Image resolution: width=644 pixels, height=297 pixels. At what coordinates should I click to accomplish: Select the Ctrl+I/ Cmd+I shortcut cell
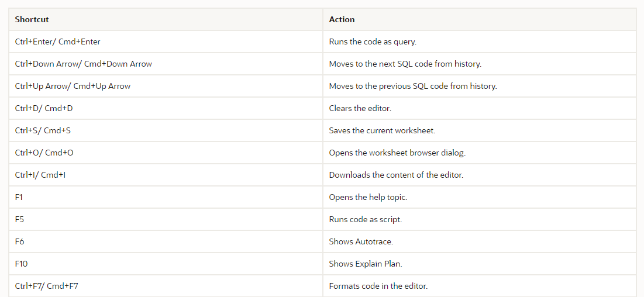(x=166, y=175)
